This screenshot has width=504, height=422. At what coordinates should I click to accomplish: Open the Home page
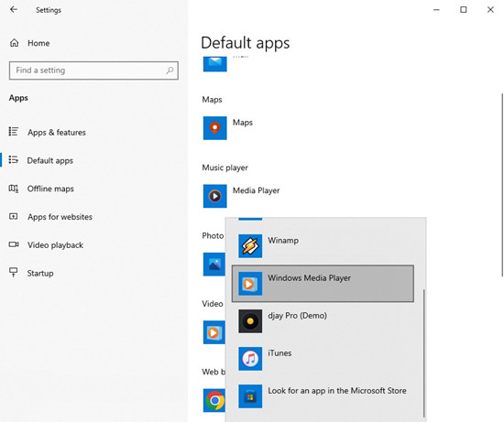[x=38, y=43]
